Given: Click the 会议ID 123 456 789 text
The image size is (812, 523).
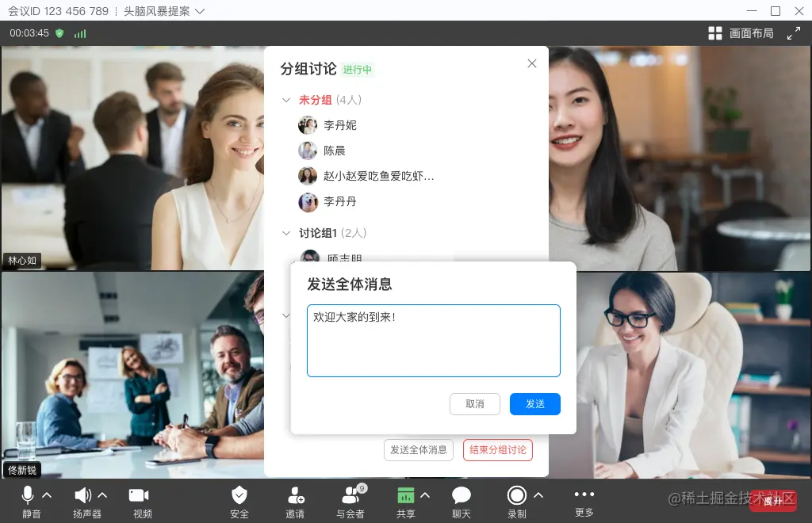Looking at the screenshot, I should (58, 11).
